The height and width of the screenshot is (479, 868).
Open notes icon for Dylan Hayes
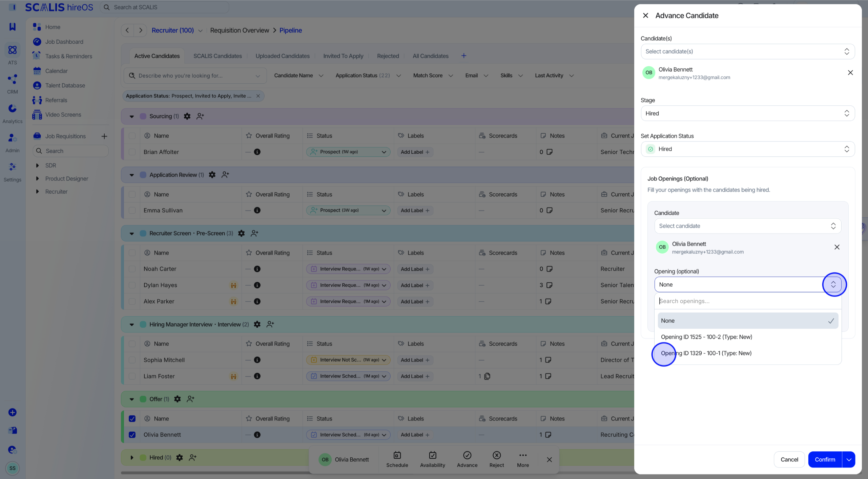click(550, 285)
